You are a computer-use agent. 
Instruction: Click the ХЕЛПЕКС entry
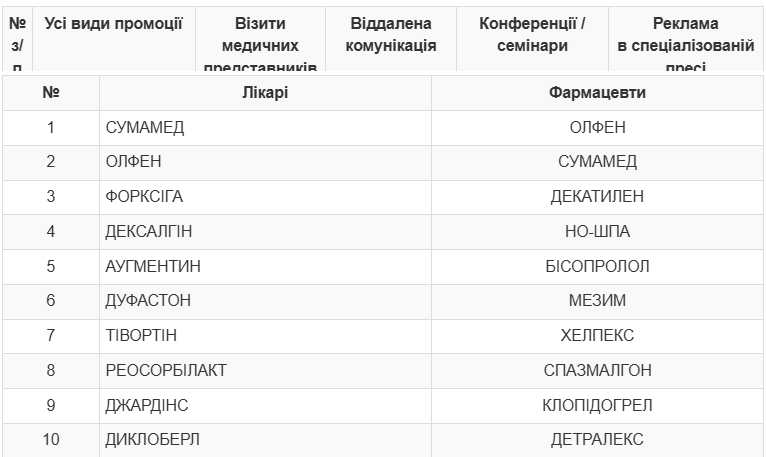(x=597, y=336)
